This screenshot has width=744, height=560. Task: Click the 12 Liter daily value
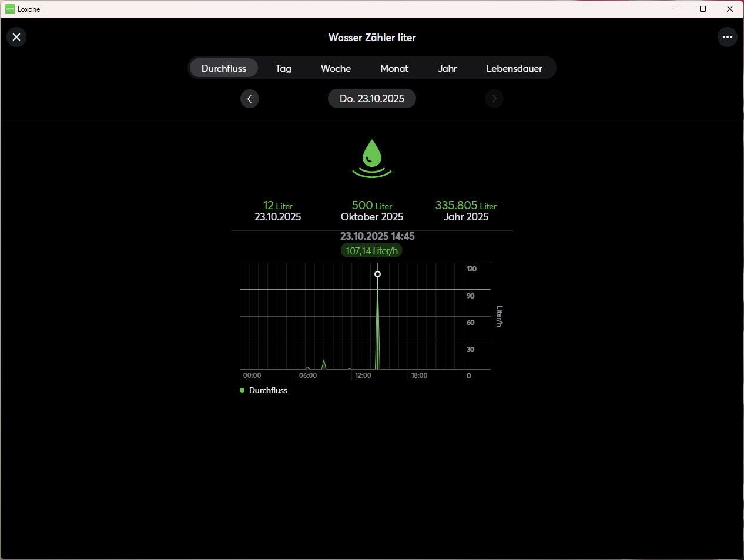[277, 205]
